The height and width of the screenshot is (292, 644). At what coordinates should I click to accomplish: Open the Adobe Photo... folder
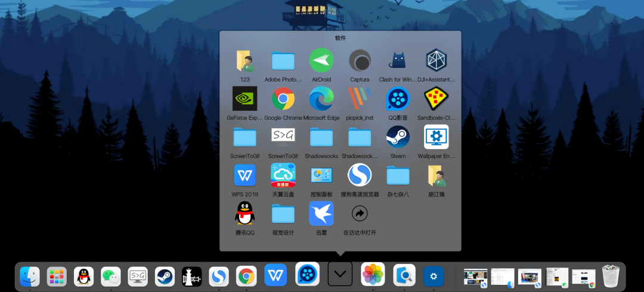(283, 60)
